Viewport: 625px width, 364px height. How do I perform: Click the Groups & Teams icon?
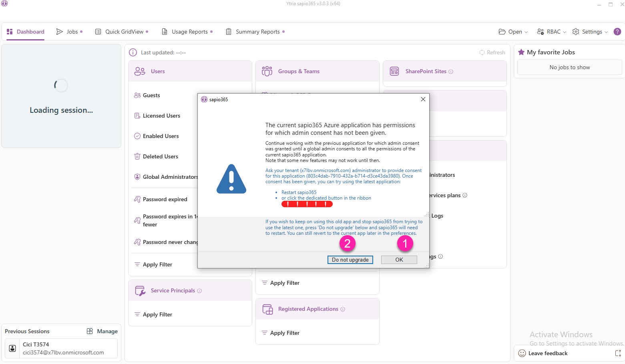tap(267, 71)
